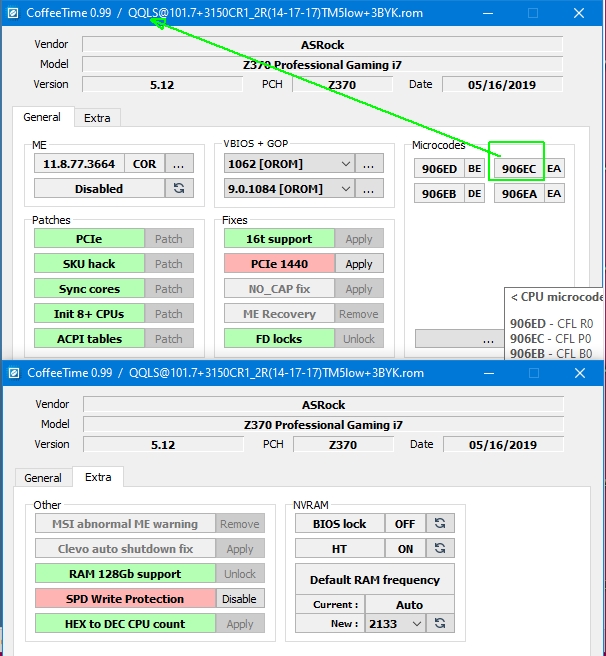The width and height of the screenshot is (606, 656).
Task: Click the green PCIe patch status label
Action: pyautogui.click(x=89, y=238)
